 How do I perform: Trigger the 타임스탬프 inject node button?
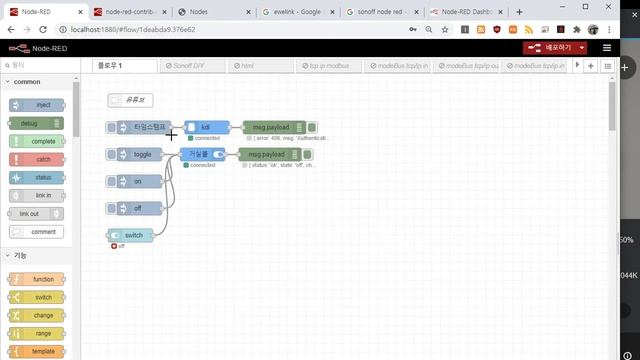click(x=111, y=127)
